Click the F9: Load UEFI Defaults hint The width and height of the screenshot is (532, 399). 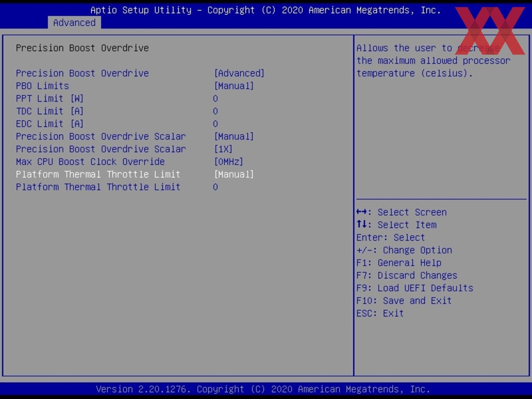(x=415, y=288)
